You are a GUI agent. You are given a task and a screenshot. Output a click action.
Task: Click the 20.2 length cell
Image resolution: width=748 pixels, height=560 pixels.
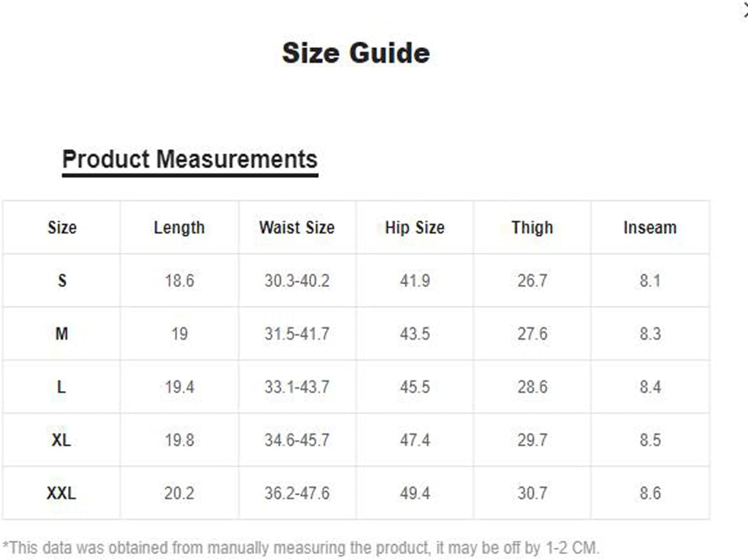179,493
